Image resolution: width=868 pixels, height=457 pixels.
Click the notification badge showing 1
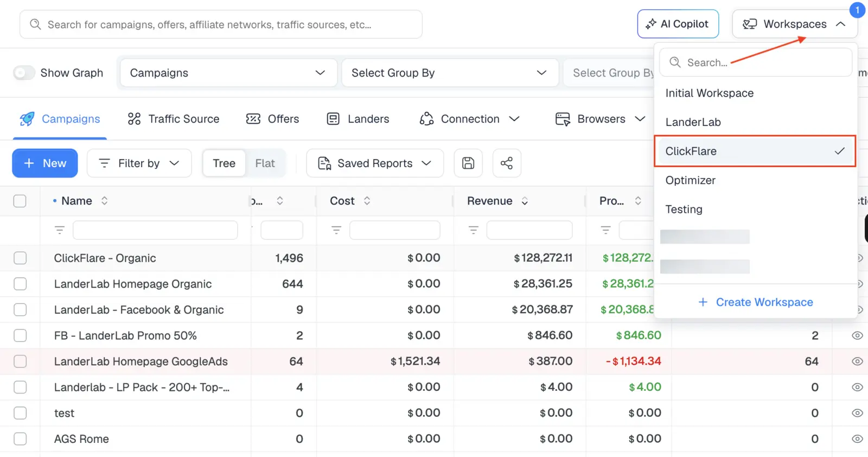[x=857, y=10]
